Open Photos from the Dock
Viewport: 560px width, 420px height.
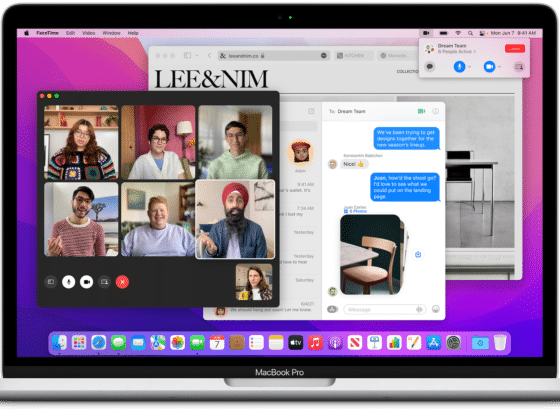click(x=178, y=343)
